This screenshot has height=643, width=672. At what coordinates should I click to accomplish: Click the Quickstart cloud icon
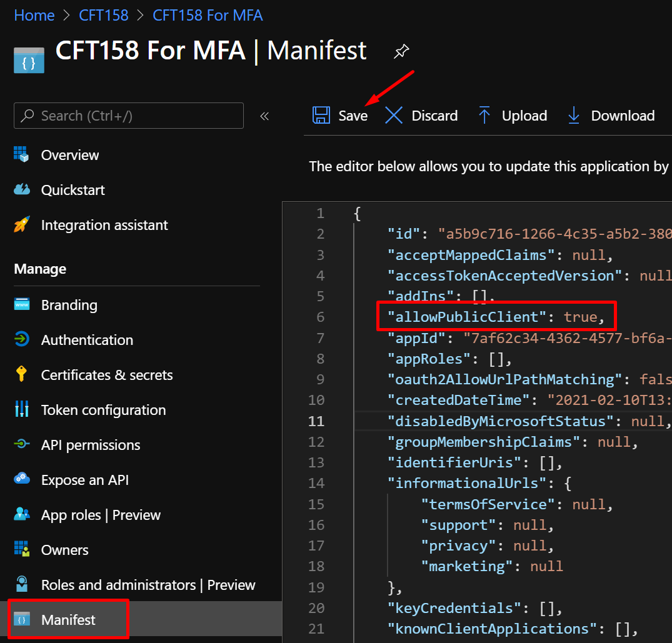22,190
